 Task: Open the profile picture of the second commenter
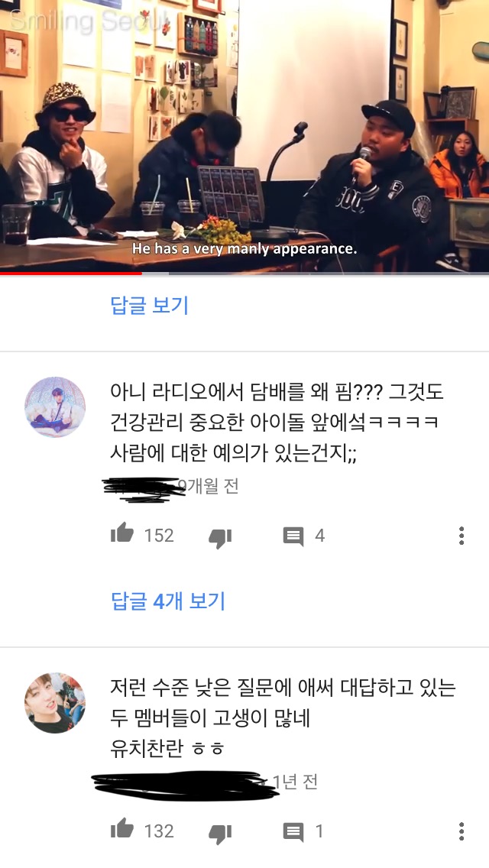pos(55,703)
